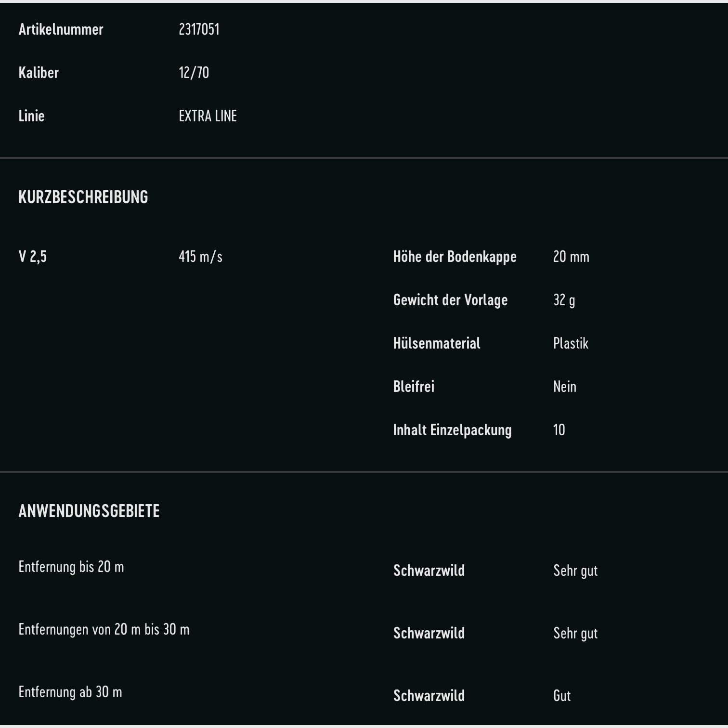Select the 20 mm base cap value
Viewport: 728px width, 728px height.
572,257
